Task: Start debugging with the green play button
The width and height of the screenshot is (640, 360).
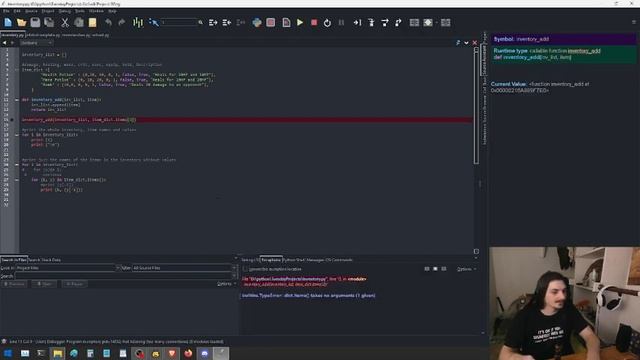Action: pos(300,22)
